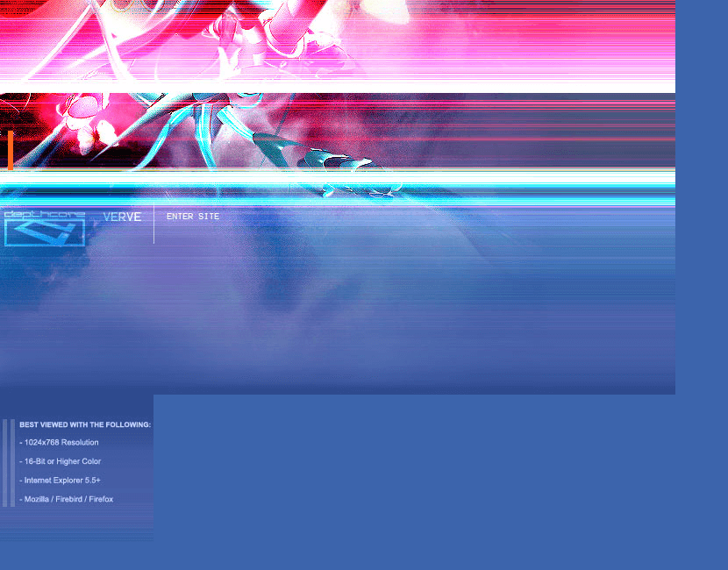Screen dimensions: 728x570
Task: Select the line "- 1024x768 Resolution"
Action: point(59,442)
